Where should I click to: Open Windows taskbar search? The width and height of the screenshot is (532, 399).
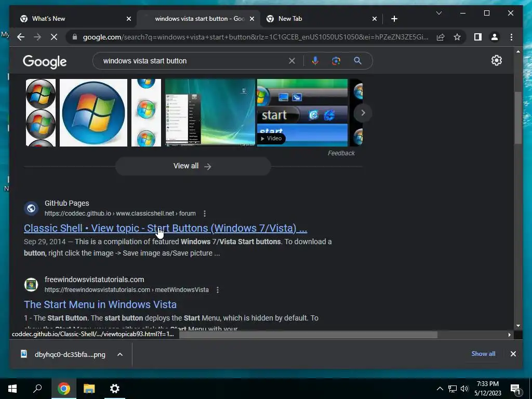[37, 389]
